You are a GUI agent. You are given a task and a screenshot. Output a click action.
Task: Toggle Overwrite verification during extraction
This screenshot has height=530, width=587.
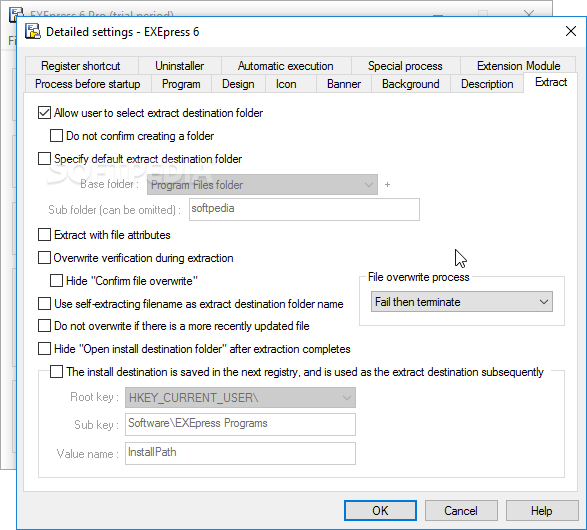pos(45,258)
